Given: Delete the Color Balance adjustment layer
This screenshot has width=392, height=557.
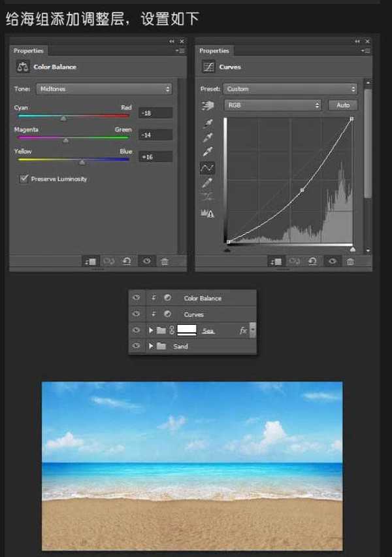Looking at the screenshot, I should (x=165, y=262).
